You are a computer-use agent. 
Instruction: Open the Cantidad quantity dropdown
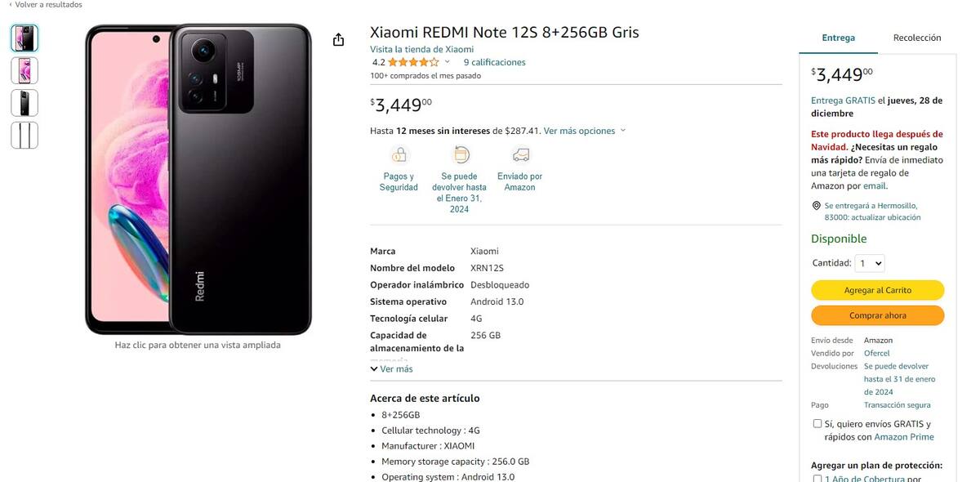[x=869, y=263]
